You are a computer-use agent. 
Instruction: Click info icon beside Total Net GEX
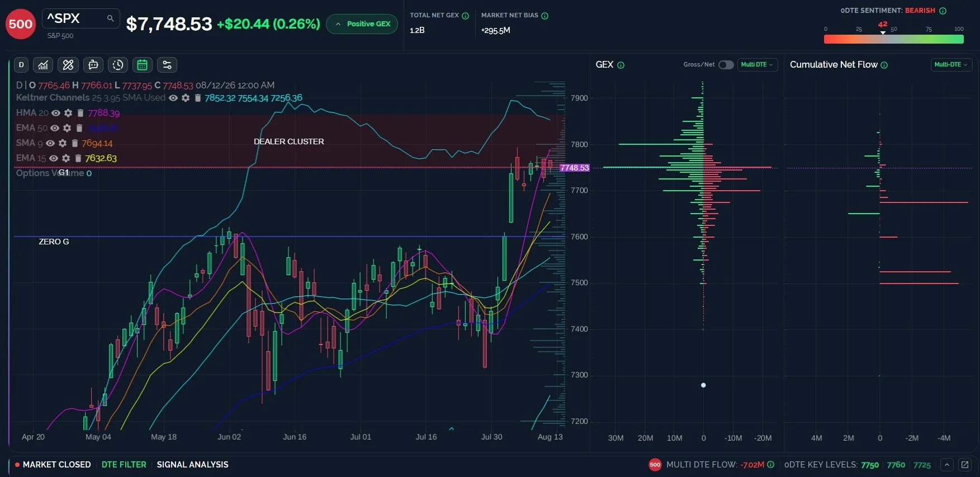click(x=465, y=16)
